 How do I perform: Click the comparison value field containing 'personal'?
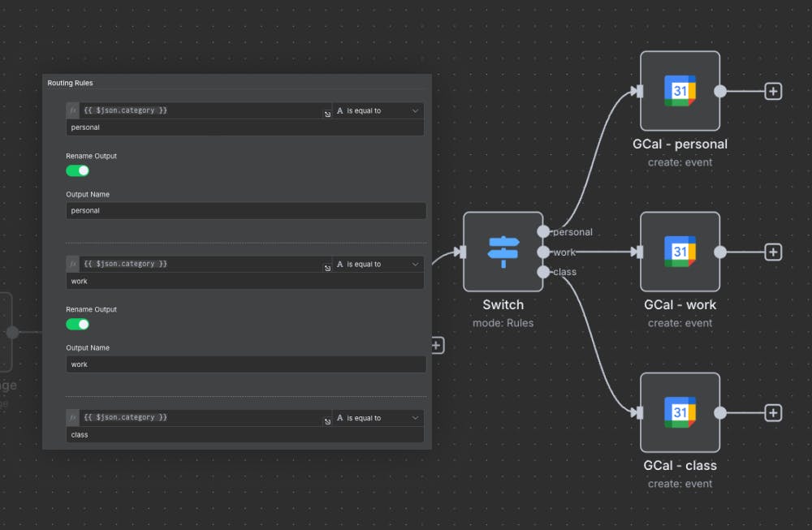point(245,127)
